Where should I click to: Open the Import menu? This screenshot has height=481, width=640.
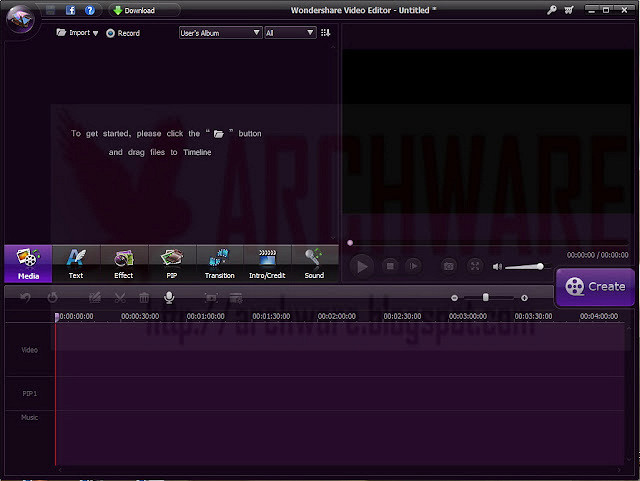[78, 33]
